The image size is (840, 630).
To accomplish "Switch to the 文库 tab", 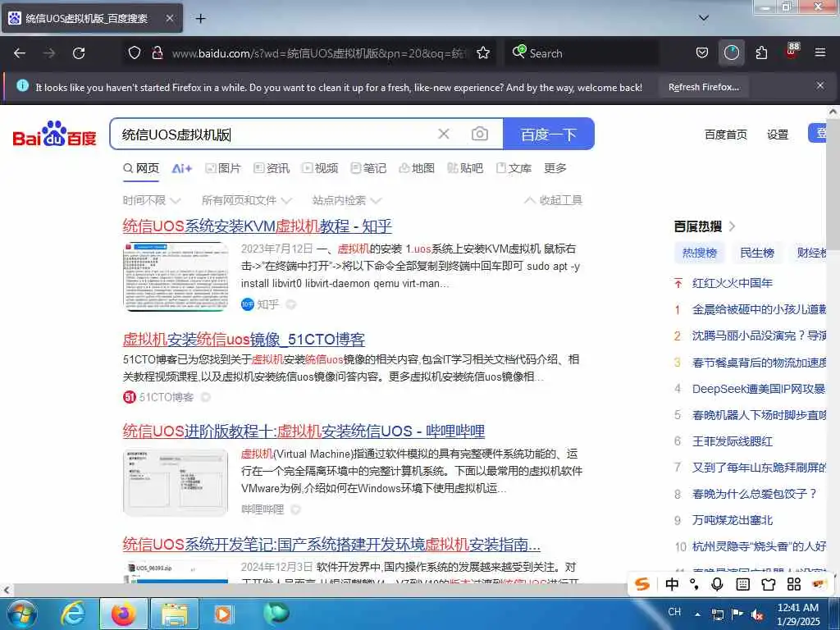I will [514, 168].
